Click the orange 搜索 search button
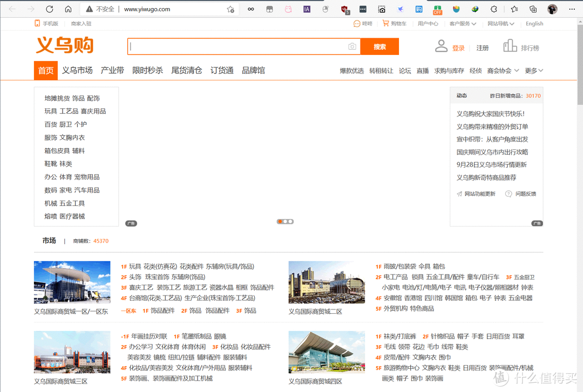Viewport: 583px width, 392px height. (x=379, y=46)
